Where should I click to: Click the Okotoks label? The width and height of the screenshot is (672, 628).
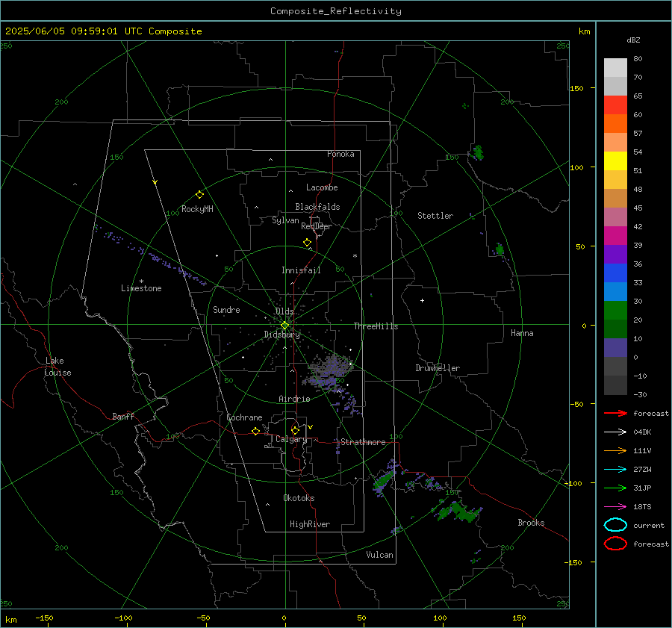click(x=299, y=498)
